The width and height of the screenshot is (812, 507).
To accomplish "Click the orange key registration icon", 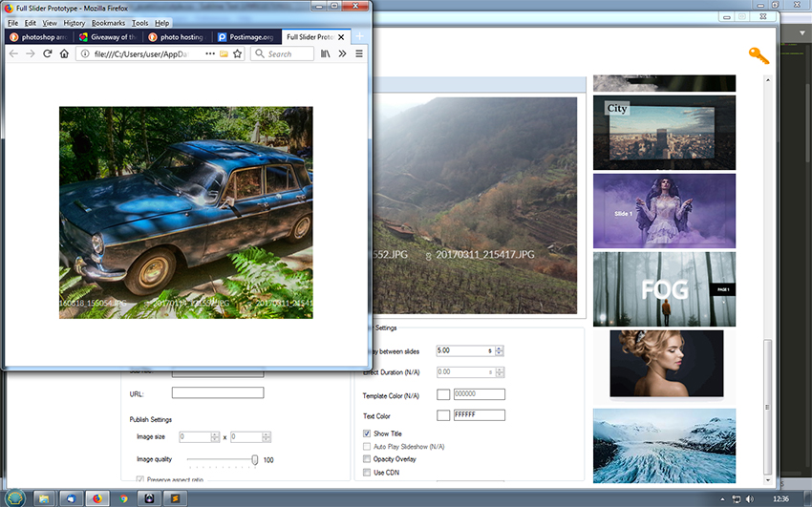I will tap(759, 56).
